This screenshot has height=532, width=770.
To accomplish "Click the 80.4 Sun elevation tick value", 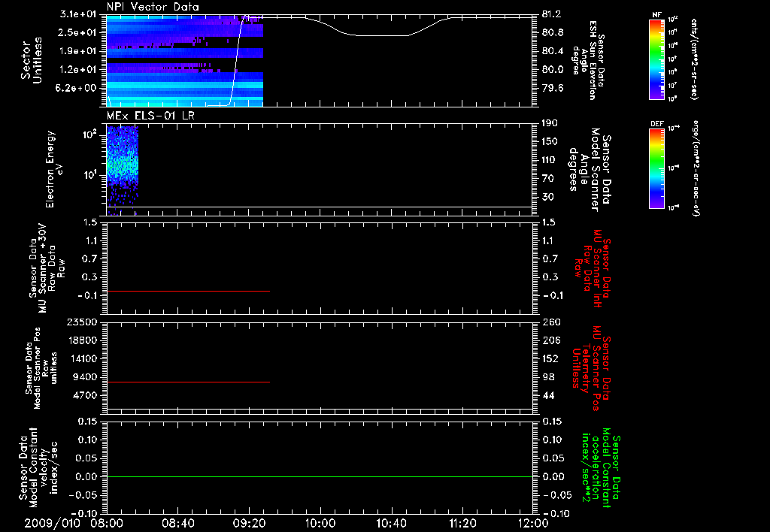I will tap(553, 51).
